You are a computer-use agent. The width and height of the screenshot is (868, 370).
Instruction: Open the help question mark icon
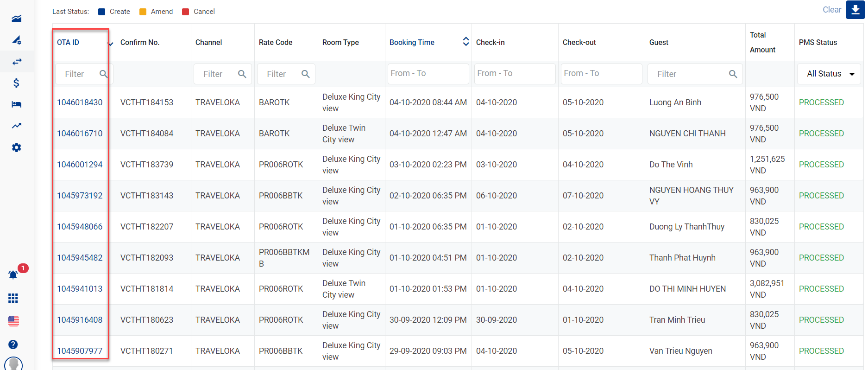coord(13,344)
